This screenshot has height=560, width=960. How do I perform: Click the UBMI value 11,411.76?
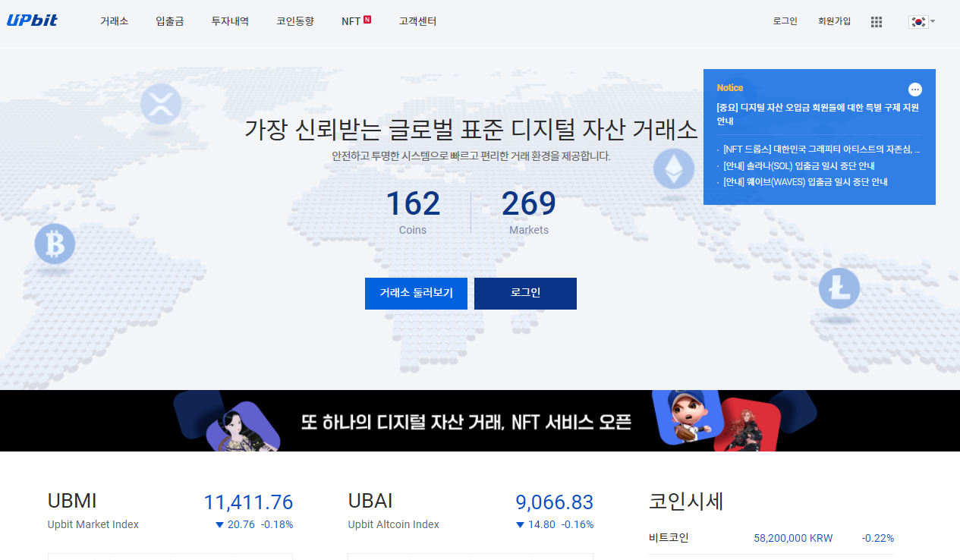point(248,502)
